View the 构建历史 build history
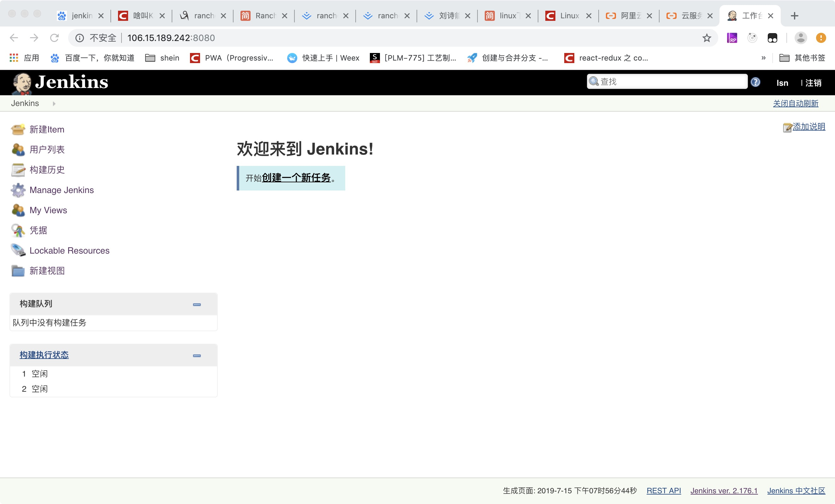 tap(47, 170)
